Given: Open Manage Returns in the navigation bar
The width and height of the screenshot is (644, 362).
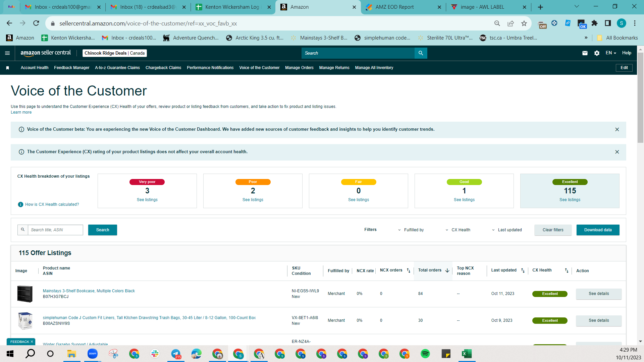Looking at the screenshot, I should click(334, 68).
